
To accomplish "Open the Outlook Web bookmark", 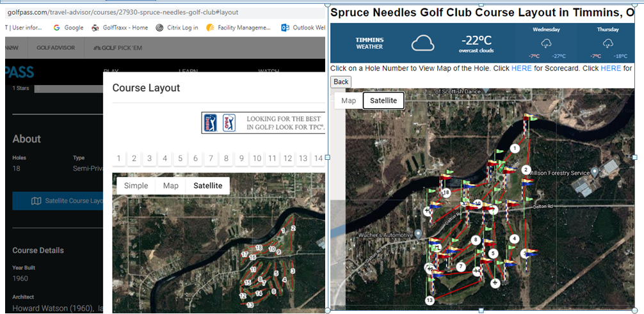I will click(303, 27).
